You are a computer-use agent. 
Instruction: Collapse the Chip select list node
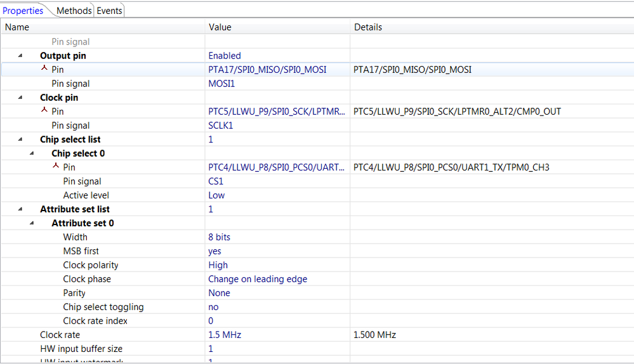pos(20,140)
